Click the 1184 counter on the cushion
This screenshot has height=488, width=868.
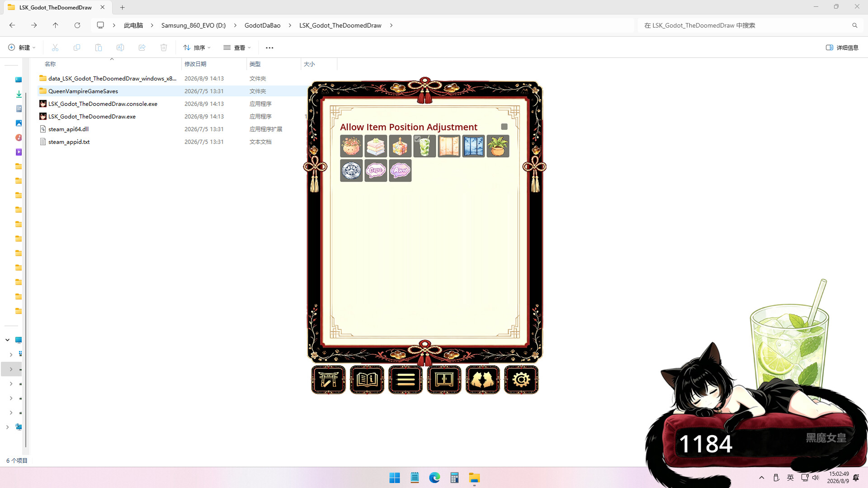click(705, 444)
